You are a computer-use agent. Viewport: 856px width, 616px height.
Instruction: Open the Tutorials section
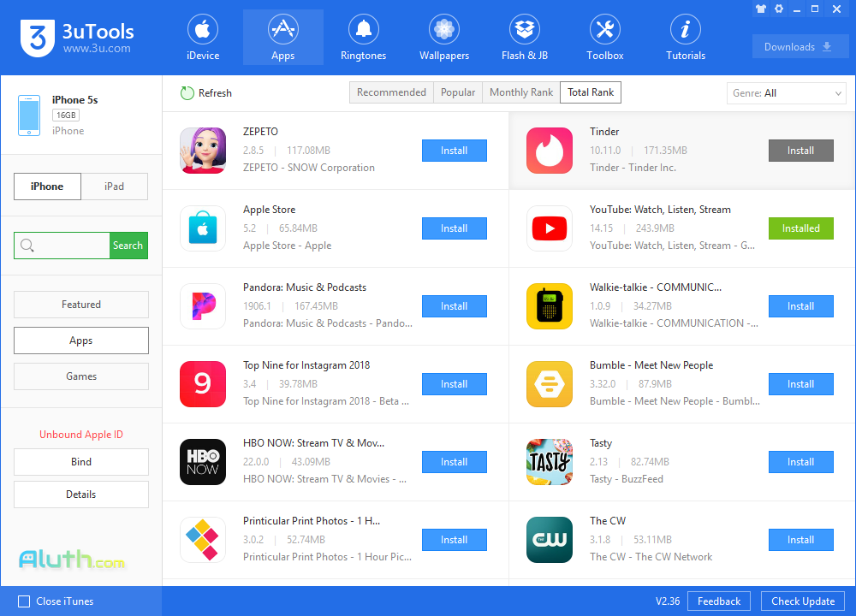pos(686,38)
